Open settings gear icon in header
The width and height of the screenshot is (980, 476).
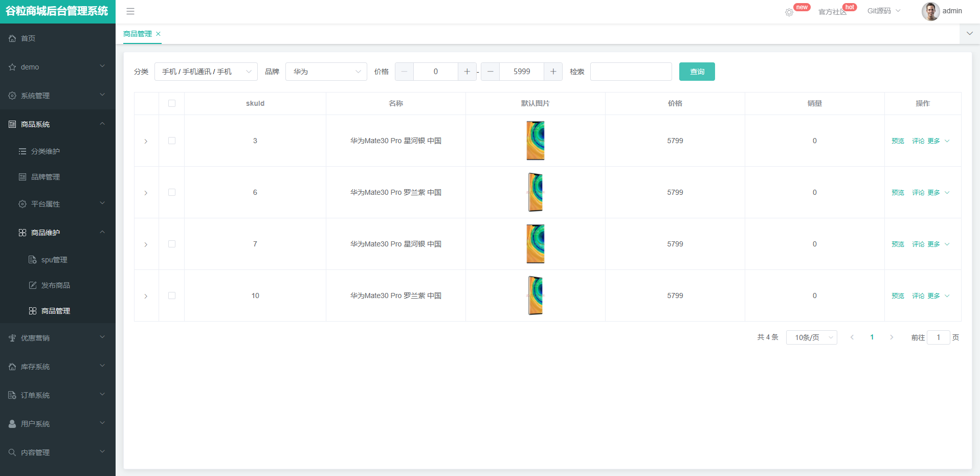pyautogui.click(x=789, y=12)
